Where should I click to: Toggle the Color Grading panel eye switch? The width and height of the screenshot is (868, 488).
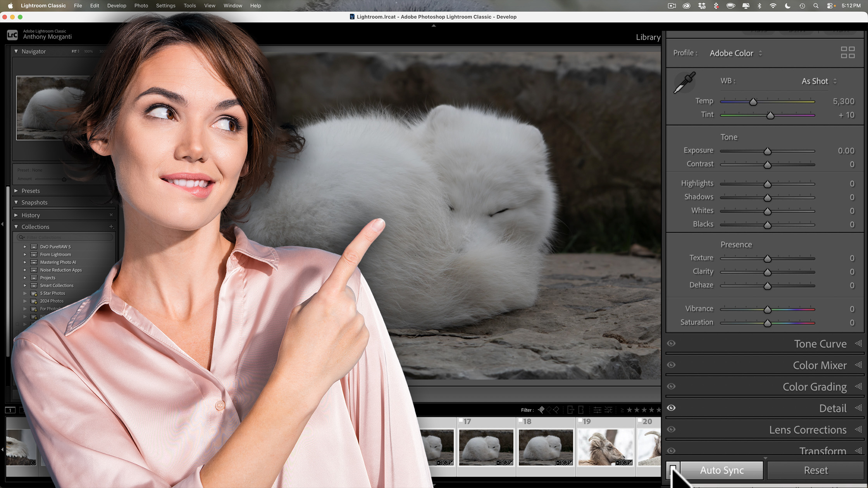tap(671, 386)
